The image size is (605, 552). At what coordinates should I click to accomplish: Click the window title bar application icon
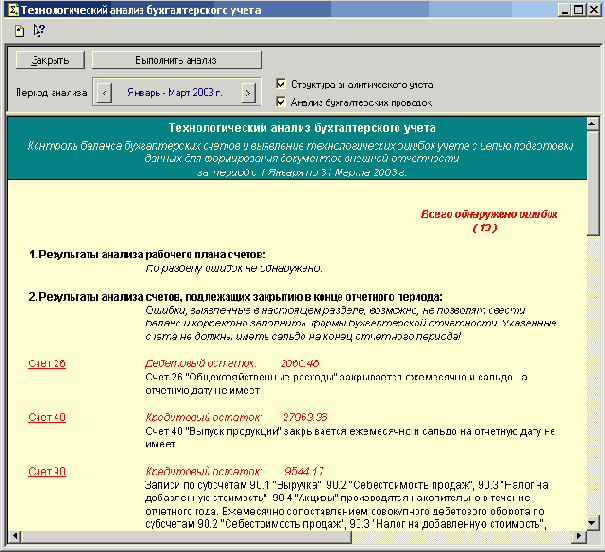pyautogui.click(x=11, y=10)
